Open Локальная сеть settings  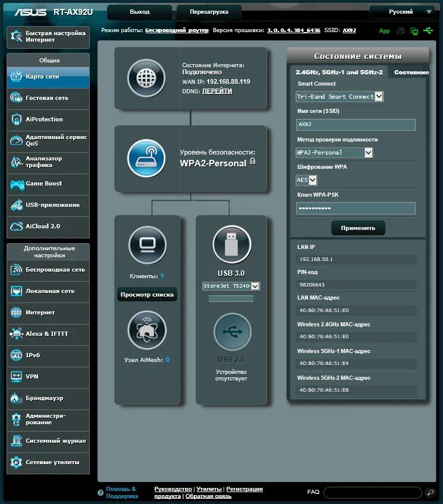pos(48,292)
